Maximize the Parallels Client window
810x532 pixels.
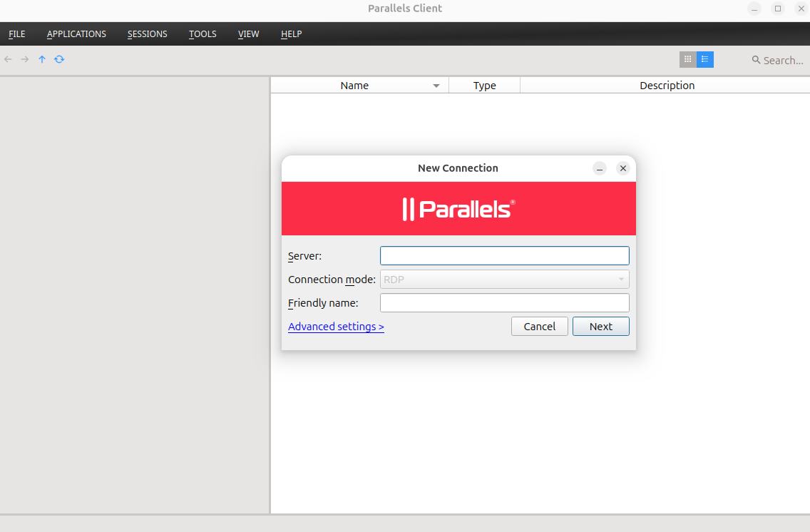(778, 9)
